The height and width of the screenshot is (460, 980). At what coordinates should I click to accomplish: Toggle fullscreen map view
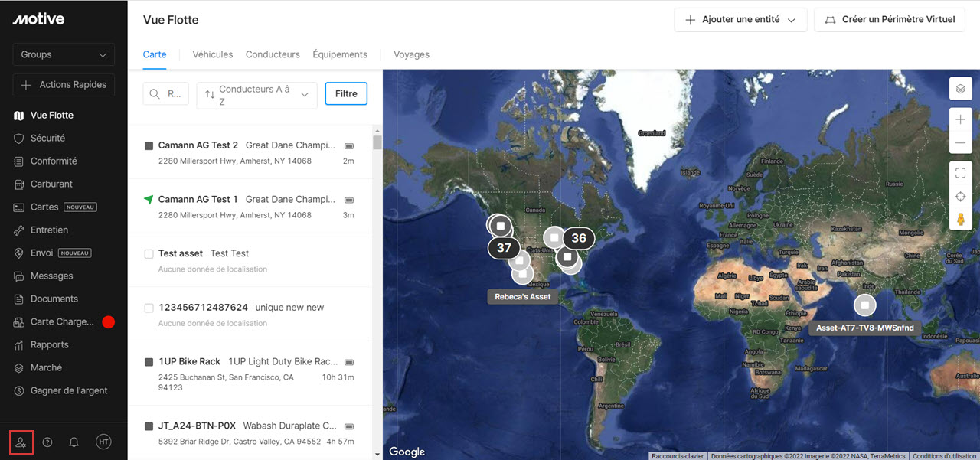(960, 173)
